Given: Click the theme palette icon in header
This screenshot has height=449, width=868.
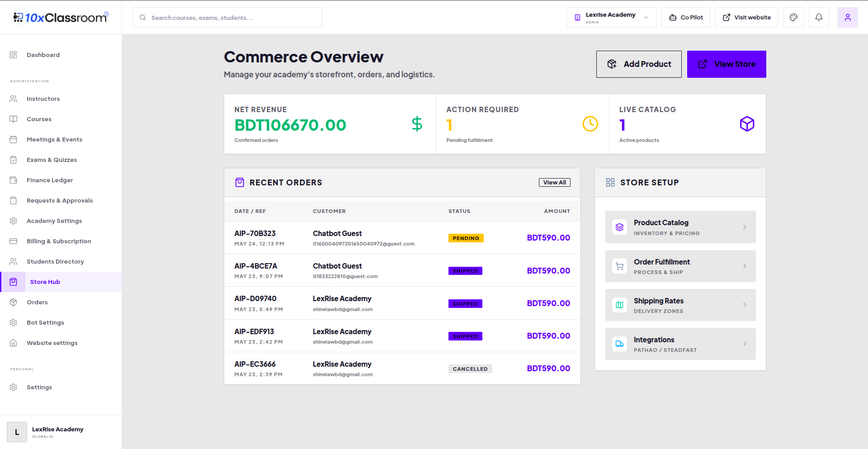Looking at the screenshot, I should 793,17.
